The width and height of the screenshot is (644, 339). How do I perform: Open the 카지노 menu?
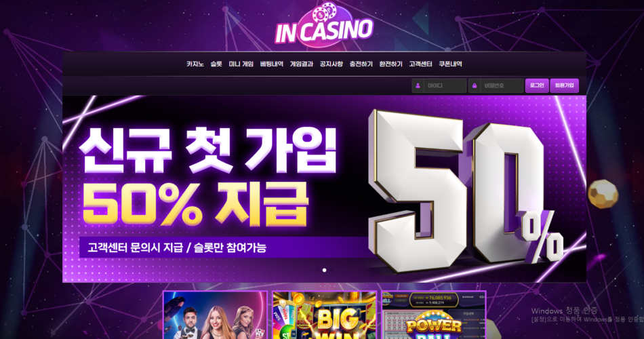pyautogui.click(x=195, y=64)
